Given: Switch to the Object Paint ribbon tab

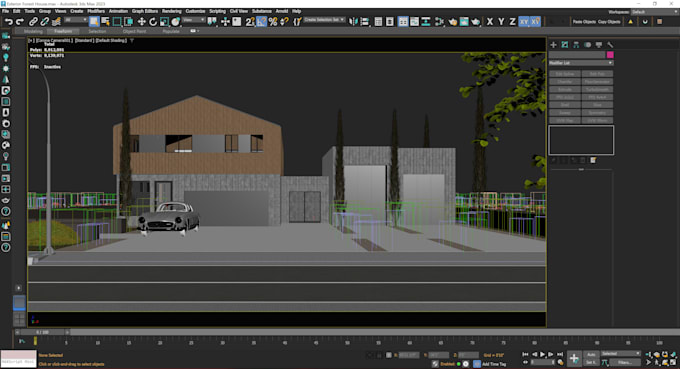Looking at the screenshot, I should pyautogui.click(x=134, y=31).
